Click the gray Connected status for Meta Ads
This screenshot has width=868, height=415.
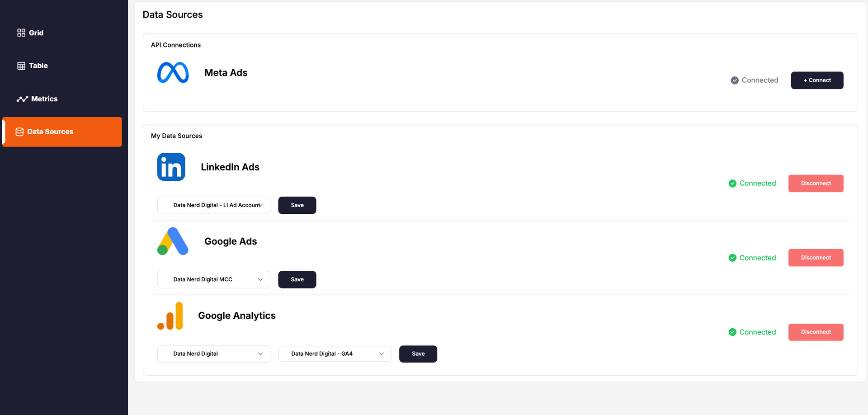(x=760, y=80)
